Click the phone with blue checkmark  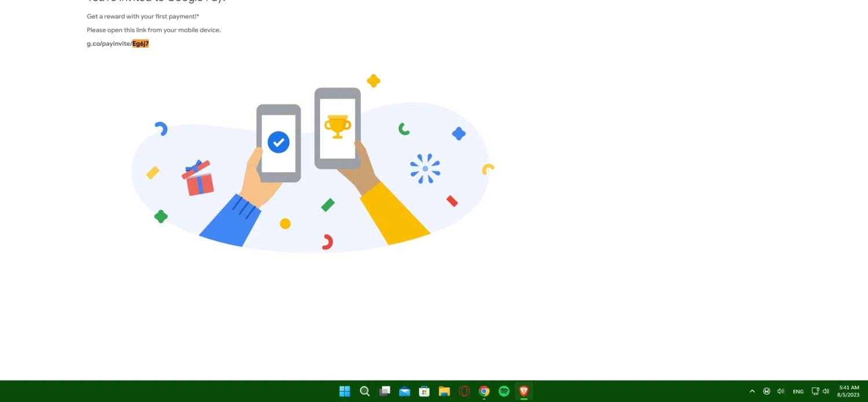(x=278, y=143)
